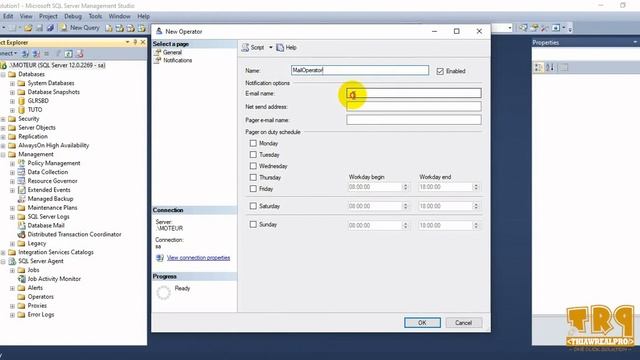
Task: Click the Saturday Workday end spinner
Action: [x=476, y=206]
